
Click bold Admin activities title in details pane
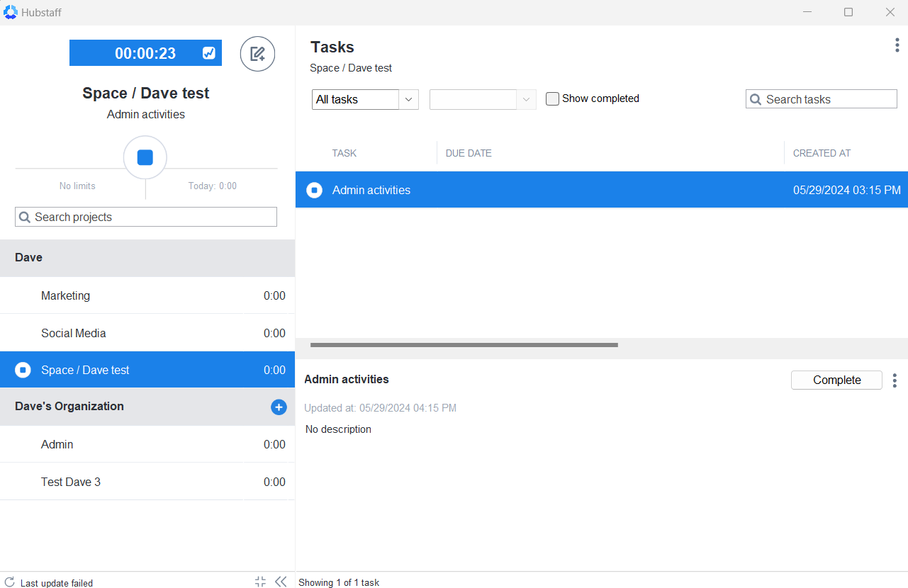[x=347, y=379]
